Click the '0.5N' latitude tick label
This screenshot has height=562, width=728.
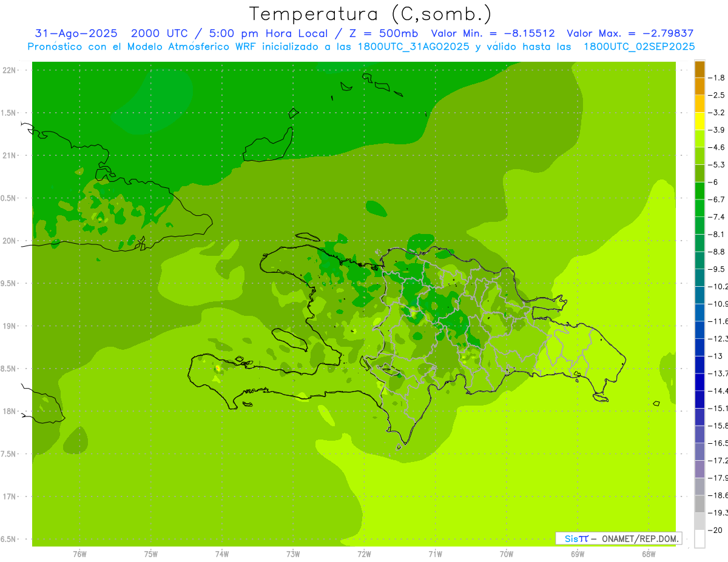pos(8,198)
